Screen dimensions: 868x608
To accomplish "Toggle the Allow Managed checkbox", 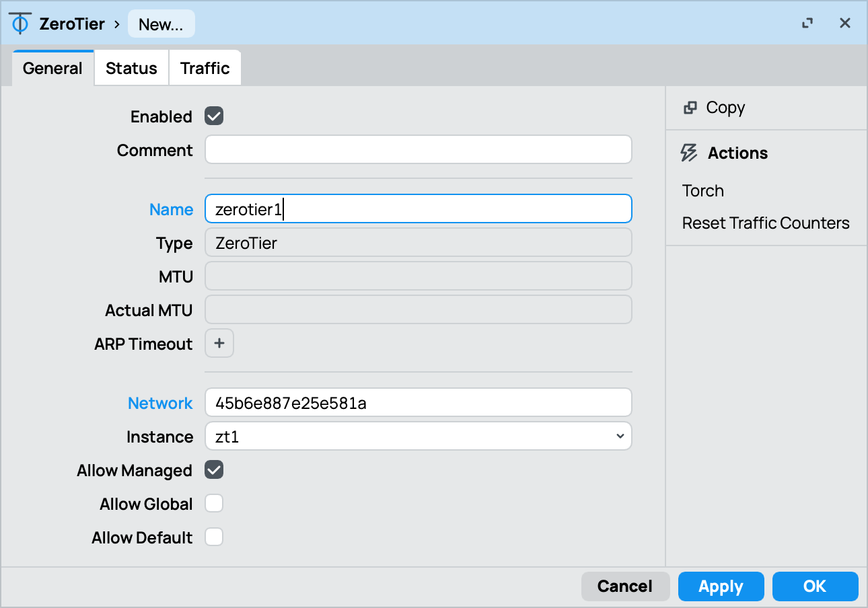I will (x=214, y=470).
